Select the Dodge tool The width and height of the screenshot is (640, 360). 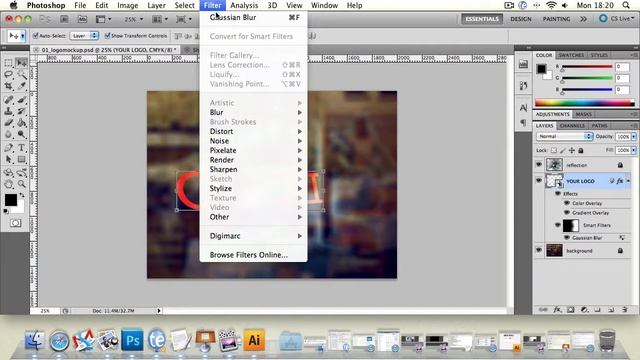click(x=22, y=134)
